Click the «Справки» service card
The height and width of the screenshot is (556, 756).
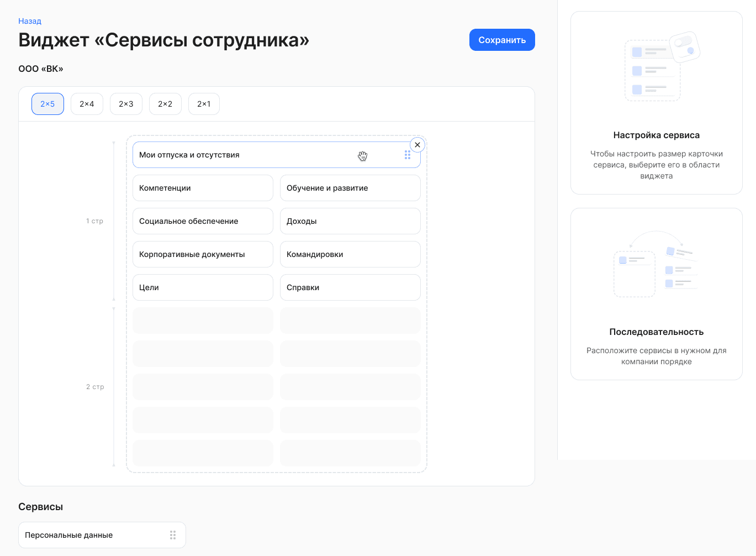point(350,287)
